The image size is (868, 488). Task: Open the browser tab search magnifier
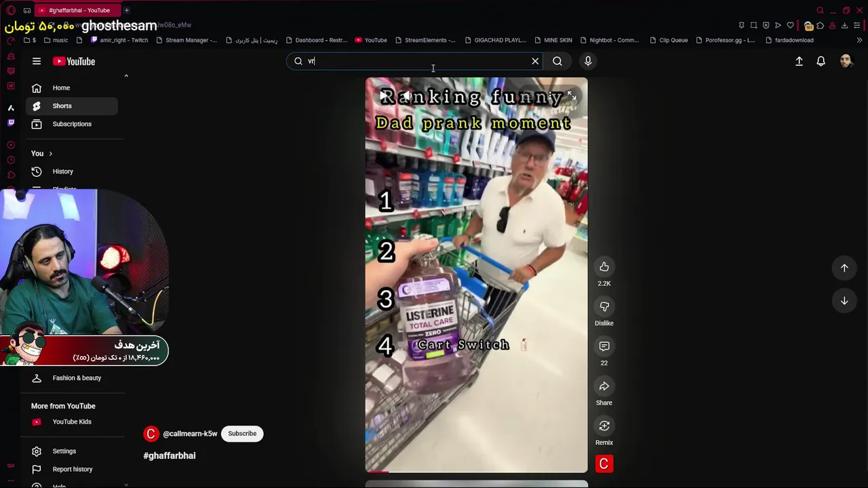pyautogui.click(x=820, y=10)
